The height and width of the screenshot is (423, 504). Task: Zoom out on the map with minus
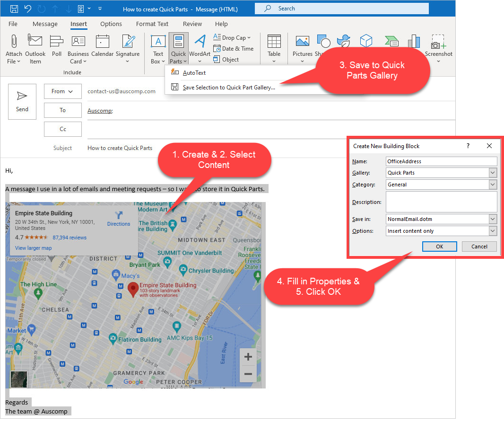pos(248,374)
